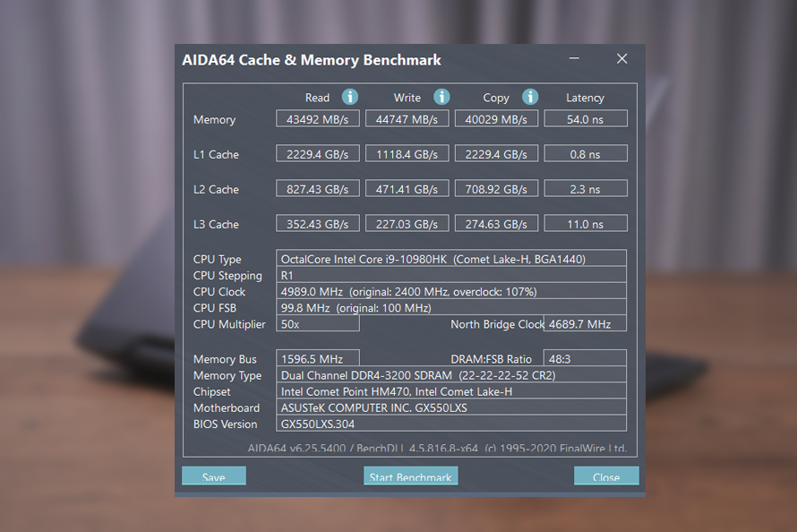Click Chipset Intel Comet Point HM470 field
Image resolution: width=797 pixels, height=532 pixels.
click(451, 390)
